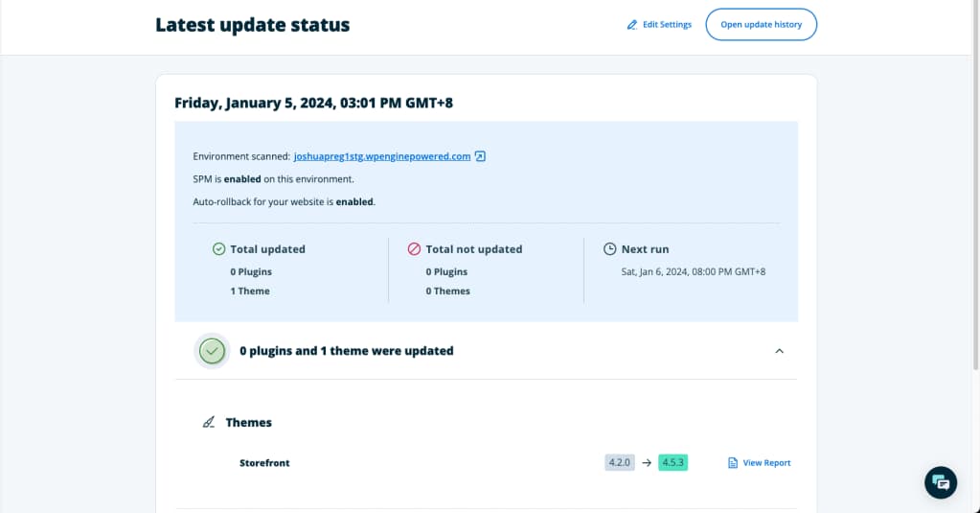
Task: Open update history button
Action: 762,24
